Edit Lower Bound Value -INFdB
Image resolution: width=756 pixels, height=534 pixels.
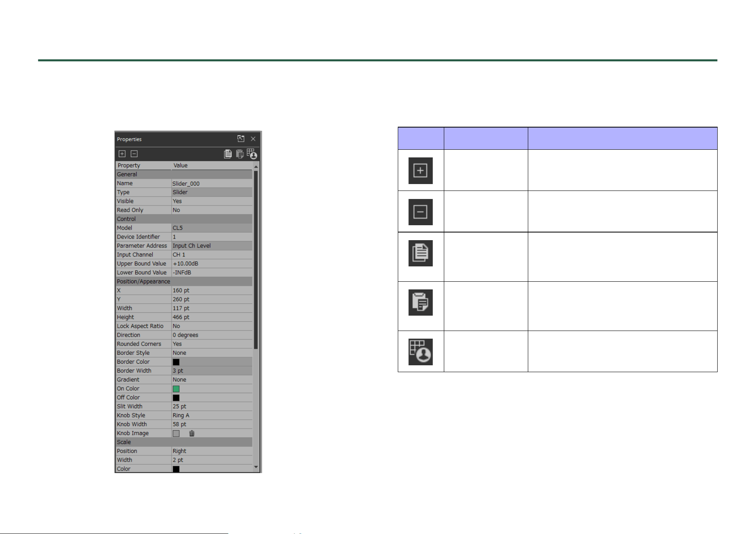212,272
